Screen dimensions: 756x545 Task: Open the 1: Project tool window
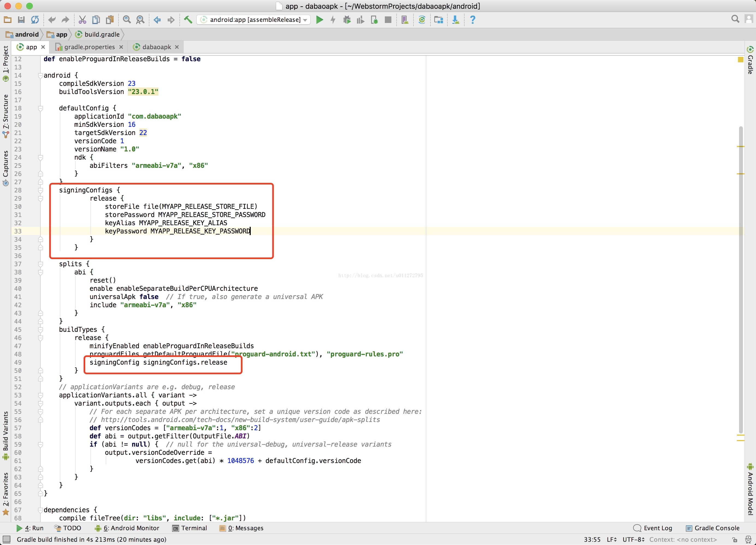(6, 63)
